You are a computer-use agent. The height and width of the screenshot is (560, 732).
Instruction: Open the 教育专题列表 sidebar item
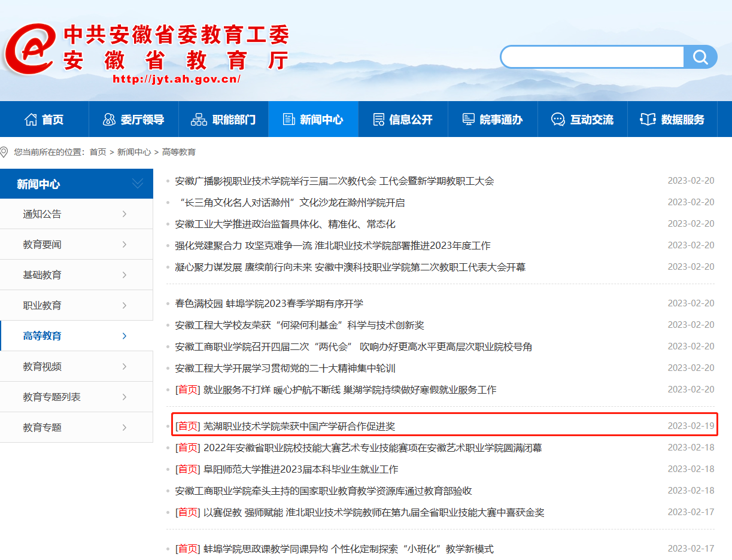click(x=51, y=397)
